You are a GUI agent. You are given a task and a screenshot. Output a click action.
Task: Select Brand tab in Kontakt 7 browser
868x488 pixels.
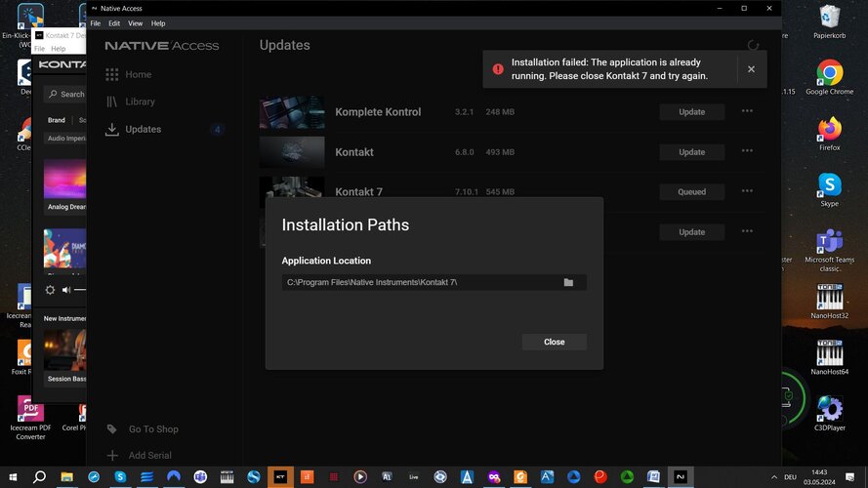pyautogui.click(x=56, y=120)
